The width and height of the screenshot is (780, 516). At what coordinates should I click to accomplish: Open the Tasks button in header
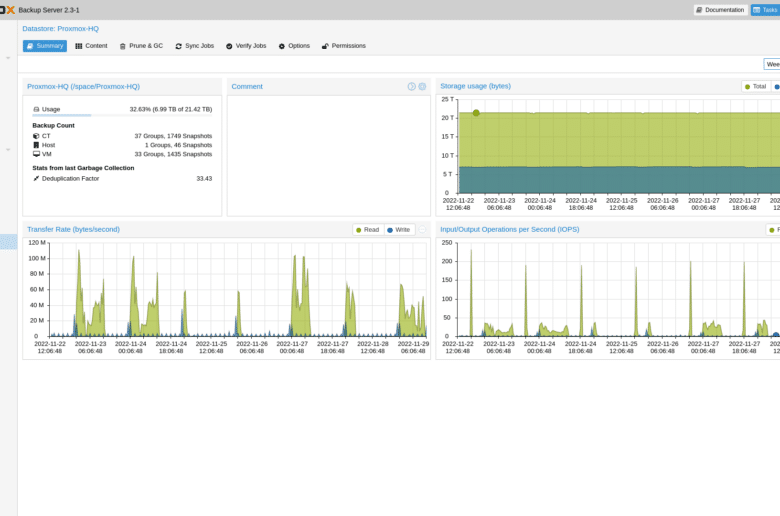click(765, 10)
